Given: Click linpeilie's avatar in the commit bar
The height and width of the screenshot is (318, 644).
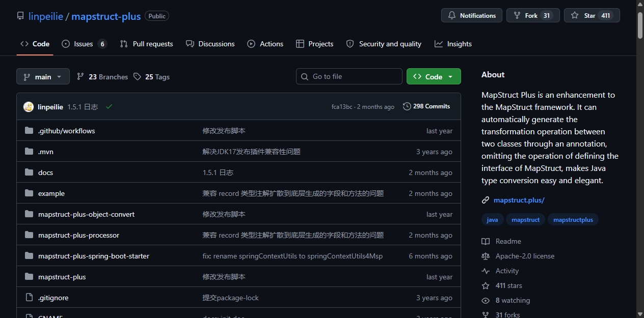Looking at the screenshot, I should coord(29,107).
